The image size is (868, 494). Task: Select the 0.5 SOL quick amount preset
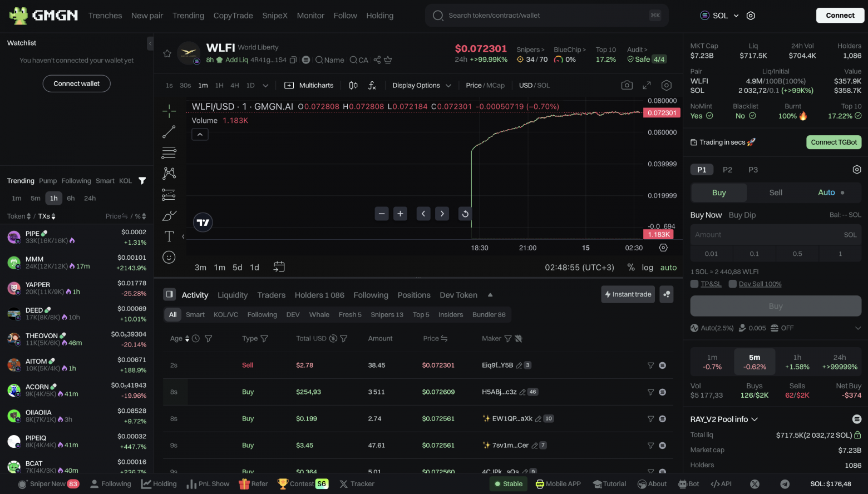(797, 254)
